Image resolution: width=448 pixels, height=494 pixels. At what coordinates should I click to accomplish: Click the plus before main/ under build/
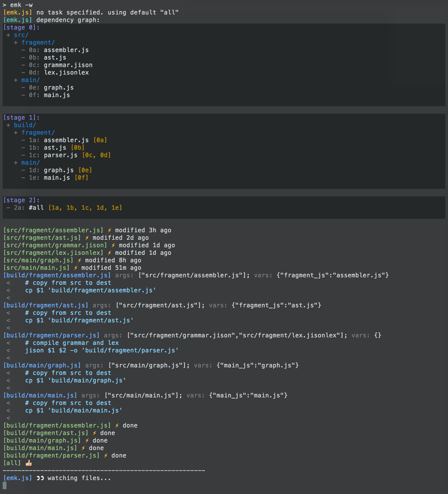click(x=16, y=163)
